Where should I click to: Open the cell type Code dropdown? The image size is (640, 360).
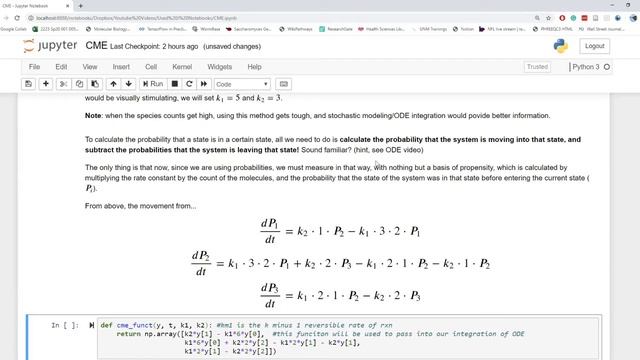[x=242, y=84]
